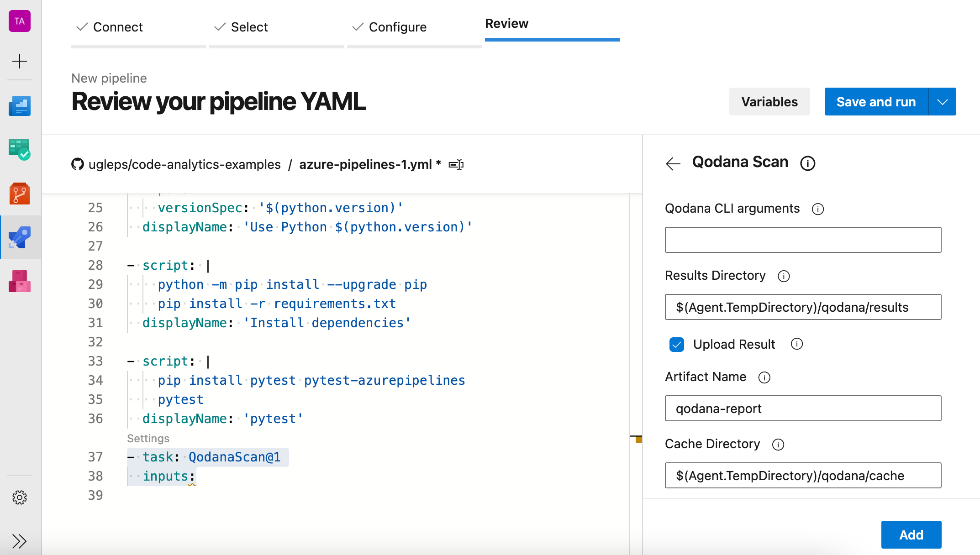Click the lone 'pytest' line 35
This screenshot has width=980, height=555.
pos(180,399)
